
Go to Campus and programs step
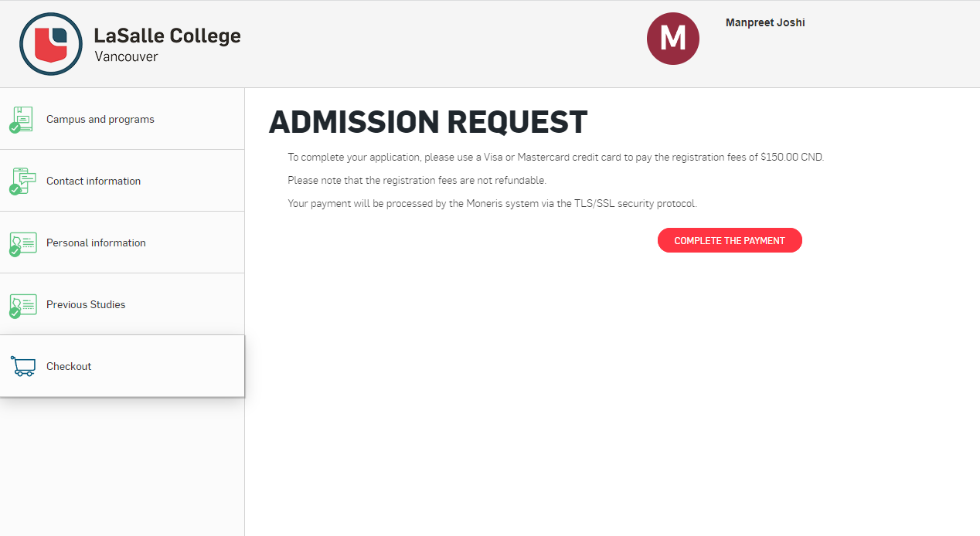click(x=122, y=119)
